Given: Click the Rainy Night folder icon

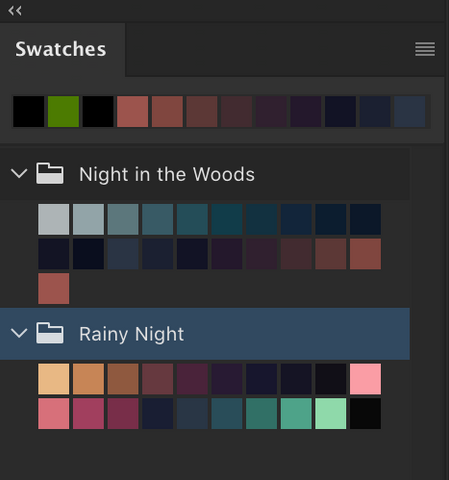Looking at the screenshot, I should tap(50, 333).
